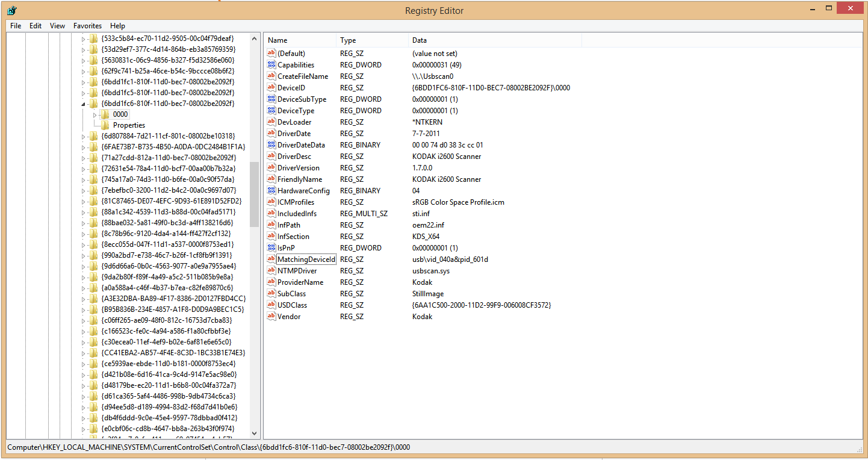Expand the {e0cbf06c-cd8b-4647-bb8a-263b43f0f974} key
Viewport: 868px width, 460px height.
[84, 429]
